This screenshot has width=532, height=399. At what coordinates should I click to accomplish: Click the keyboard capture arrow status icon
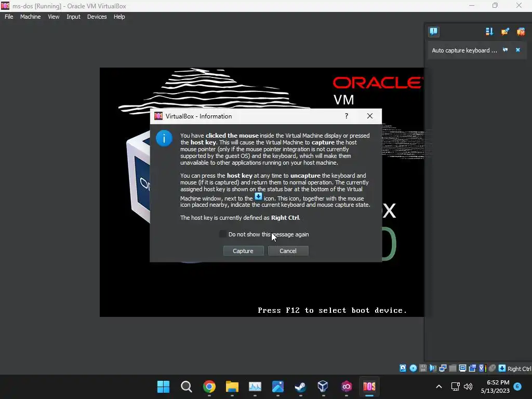[x=502, y=368]
